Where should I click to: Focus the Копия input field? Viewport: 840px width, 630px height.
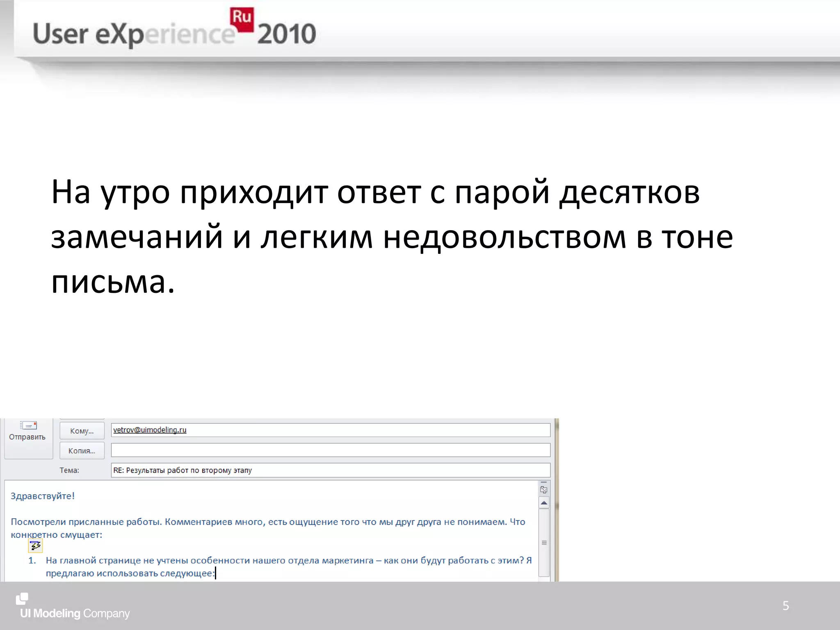331,450
